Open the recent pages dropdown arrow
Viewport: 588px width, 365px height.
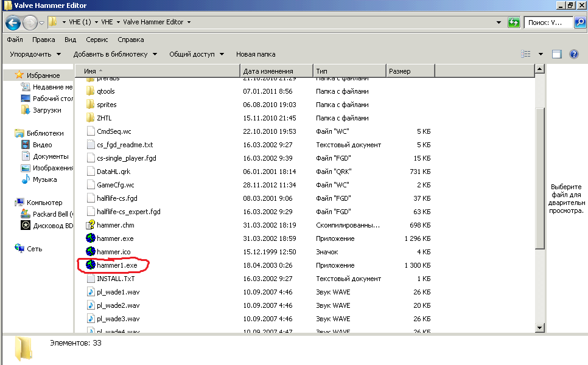point(41,23)
